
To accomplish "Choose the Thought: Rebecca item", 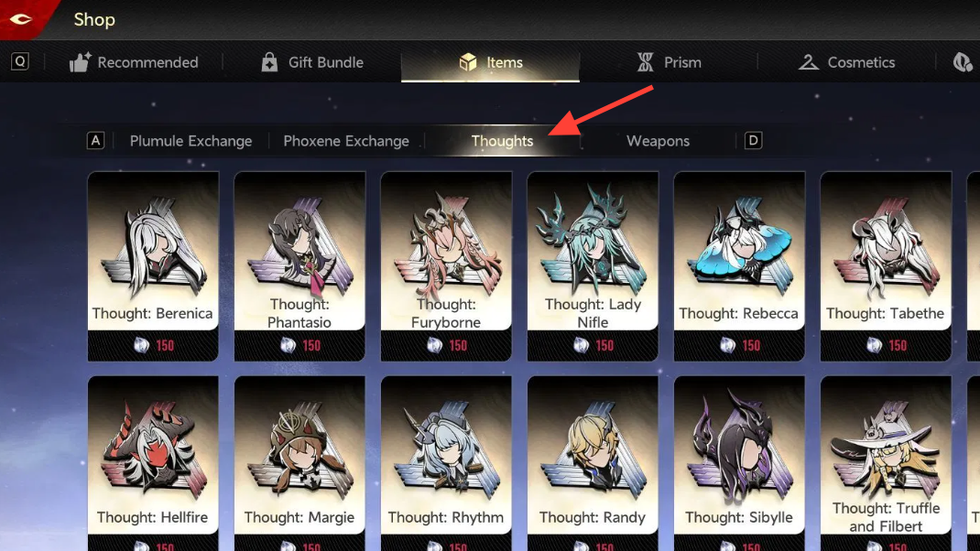I will (x=739, y=266).
